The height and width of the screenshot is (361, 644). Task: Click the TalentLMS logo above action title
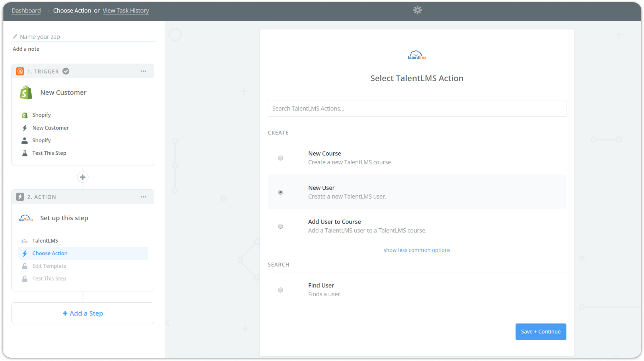click(x=417, y=55)
